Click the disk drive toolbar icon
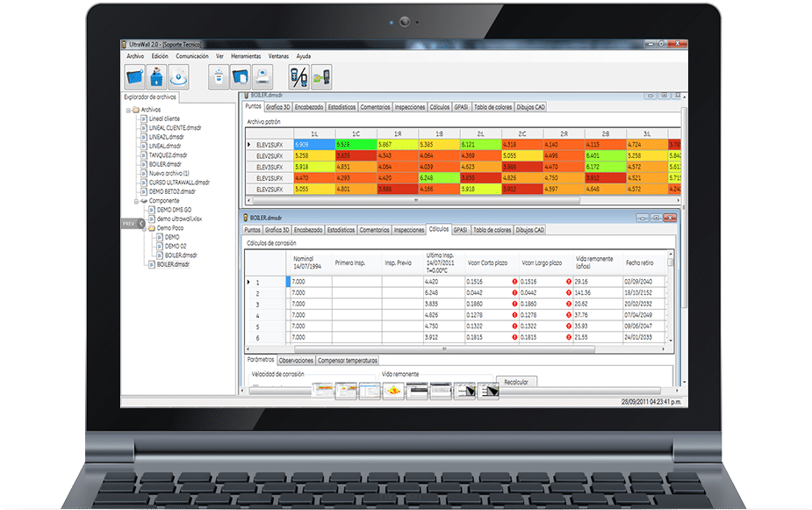Image resolution: width=812 pixels, height=510 pixels. pyautogui.click(x=264, y=76)
